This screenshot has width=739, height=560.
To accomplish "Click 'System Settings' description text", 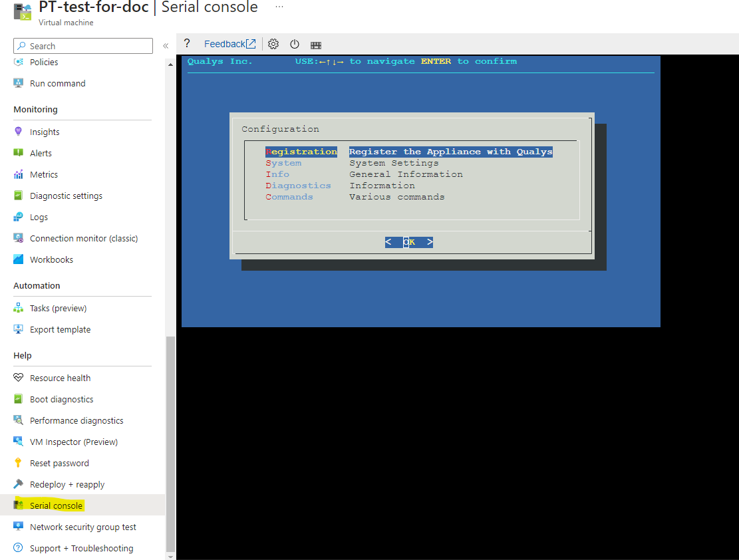I will tap(394, 163).
